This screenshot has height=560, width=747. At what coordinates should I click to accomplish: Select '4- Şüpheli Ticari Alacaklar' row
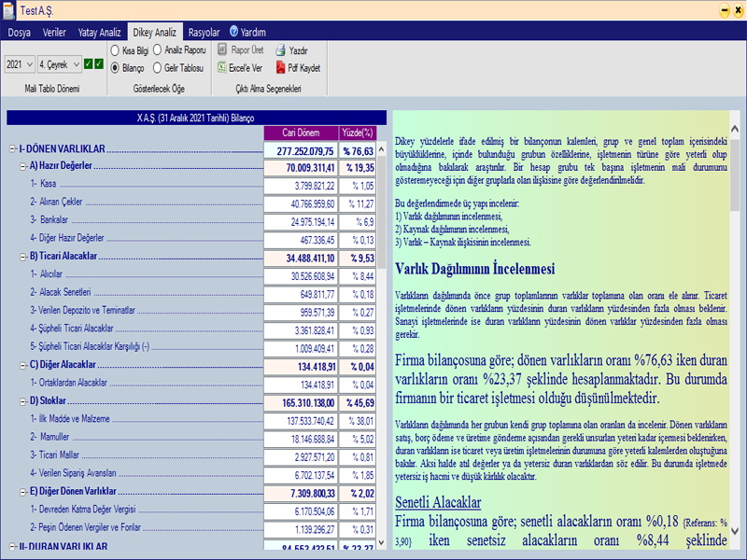click(72, 329)
